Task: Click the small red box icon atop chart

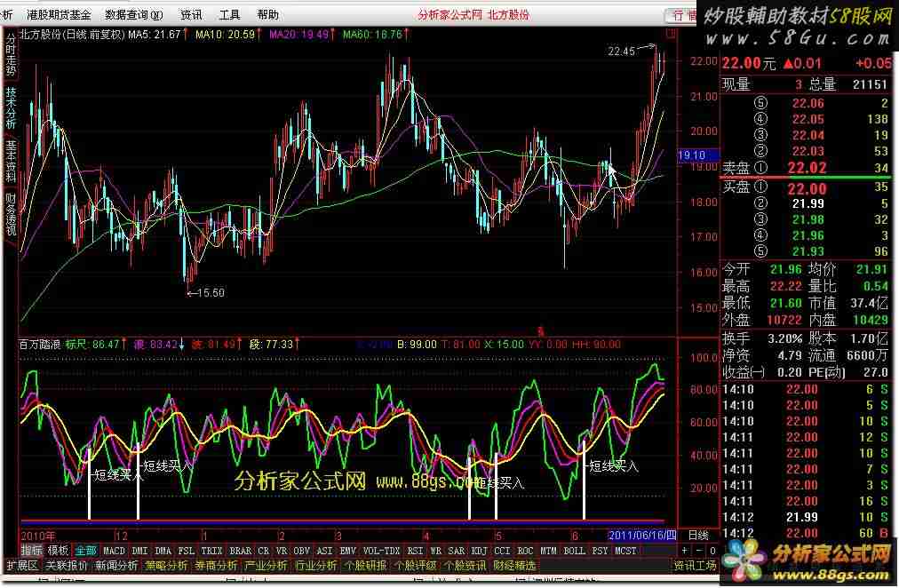Action: click(x=670, y=35)
